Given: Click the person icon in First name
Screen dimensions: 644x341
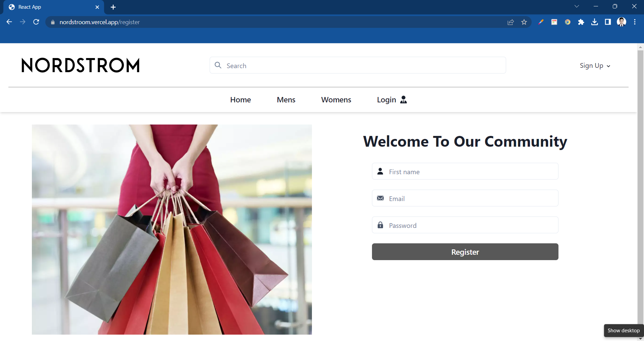Looking at the screenshot, I should pos(380,171).
